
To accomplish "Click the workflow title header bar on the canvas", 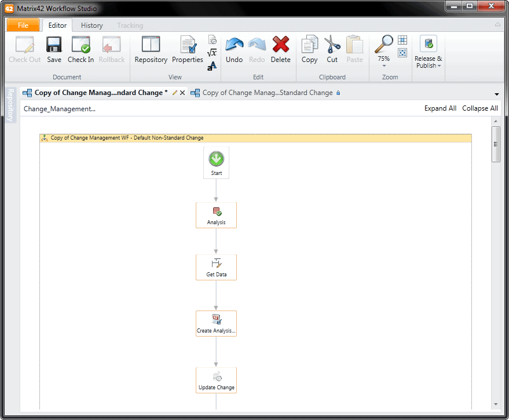I will click(256, 138).
